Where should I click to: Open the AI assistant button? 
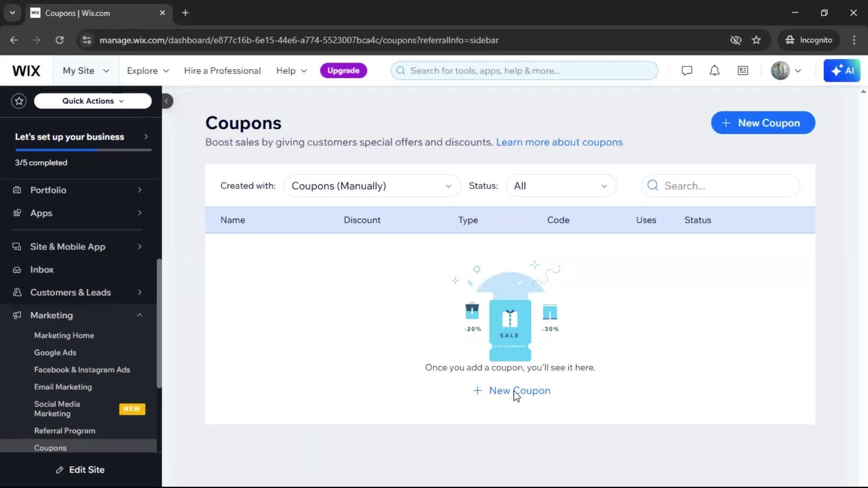(x=842, y=71)
